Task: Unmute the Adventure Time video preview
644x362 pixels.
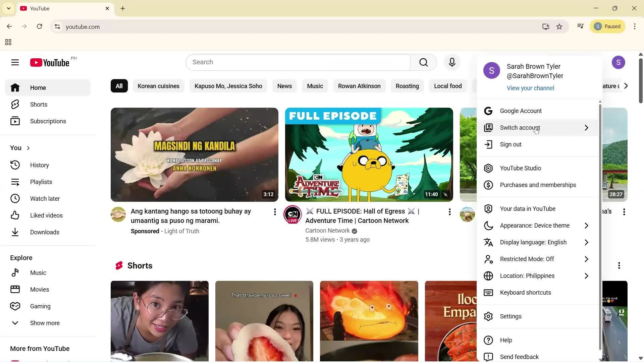Action: pos(445,194)
